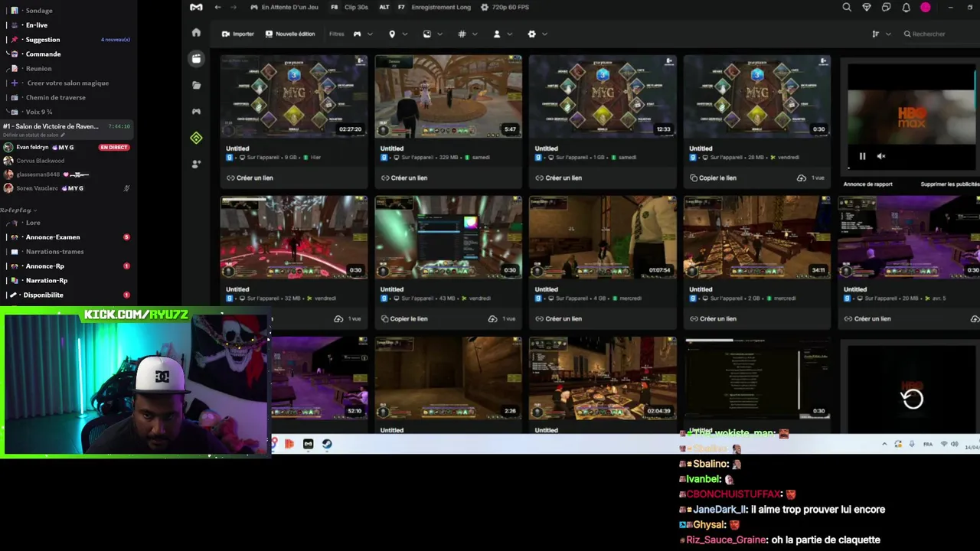Open the hashtag tag filter dropdown
This screenshot has width=980, height=551.
pyautogui.click(x=468, y=34)
